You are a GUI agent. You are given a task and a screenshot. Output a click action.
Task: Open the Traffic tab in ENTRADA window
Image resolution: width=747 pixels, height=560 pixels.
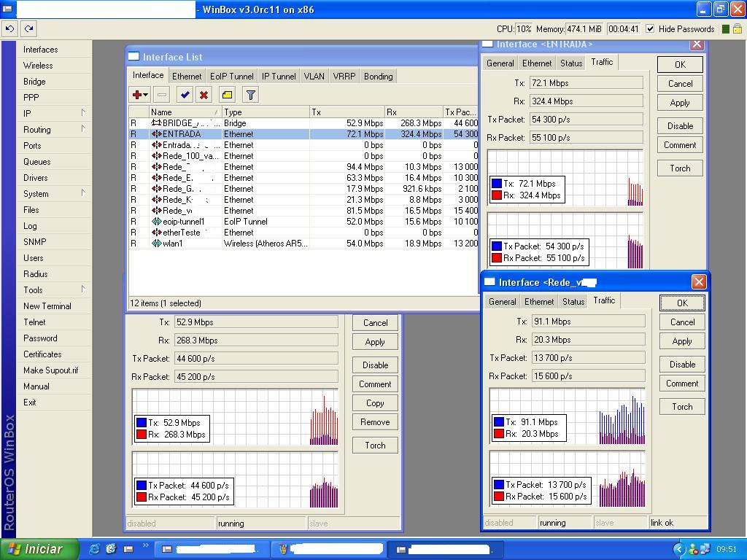(x=602, y=62)
